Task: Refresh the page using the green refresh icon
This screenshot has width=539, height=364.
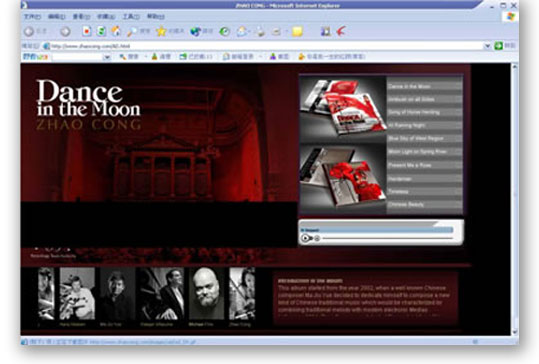Action: point(101,32)
